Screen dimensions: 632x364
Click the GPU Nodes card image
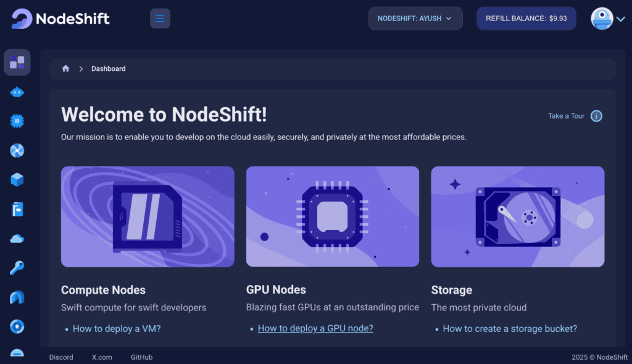pos(333,217)
